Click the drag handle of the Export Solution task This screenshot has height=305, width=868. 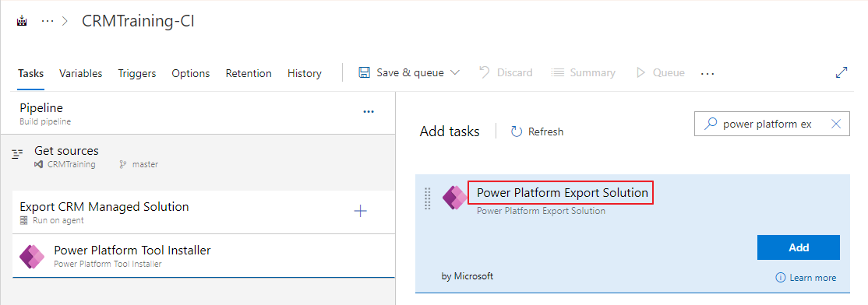coord(427,198)
